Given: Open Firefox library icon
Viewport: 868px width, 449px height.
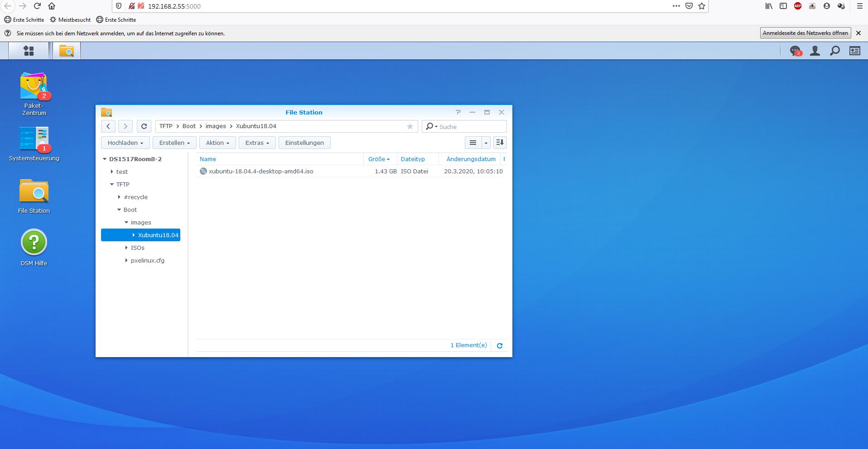Looking at the screenshot, I should tap(769, 6).
